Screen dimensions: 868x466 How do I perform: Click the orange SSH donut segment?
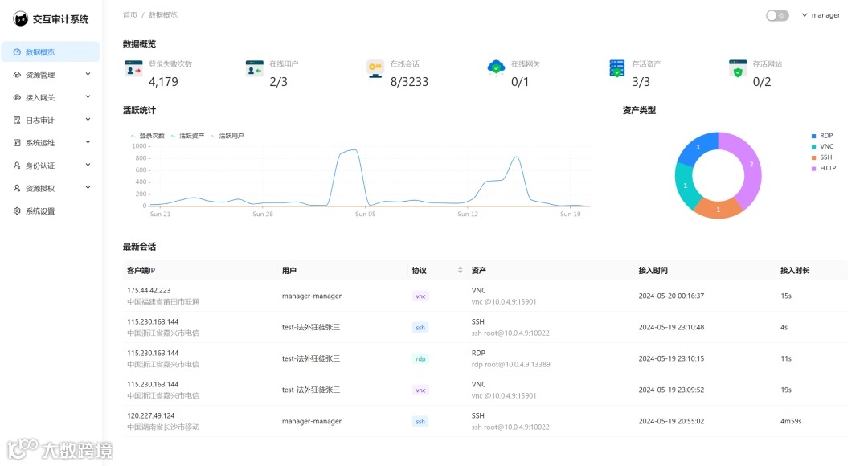pos(718,209)
